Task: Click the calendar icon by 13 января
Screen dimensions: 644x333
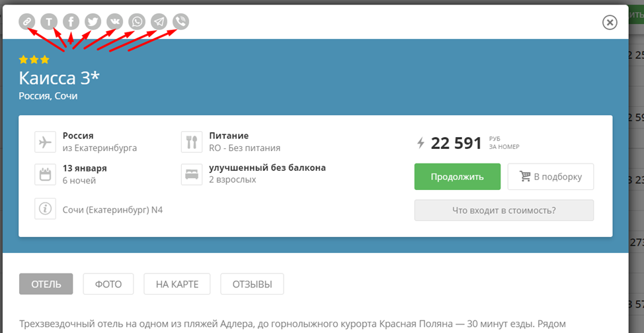Action: pos(45,175)
